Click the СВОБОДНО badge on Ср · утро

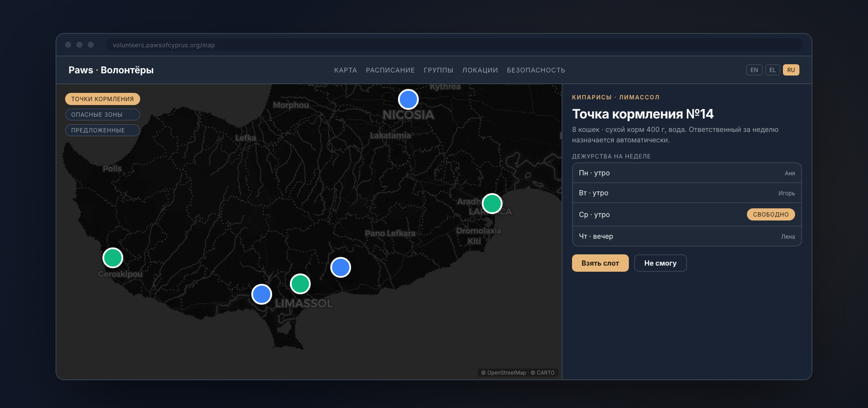pos(771,214)
